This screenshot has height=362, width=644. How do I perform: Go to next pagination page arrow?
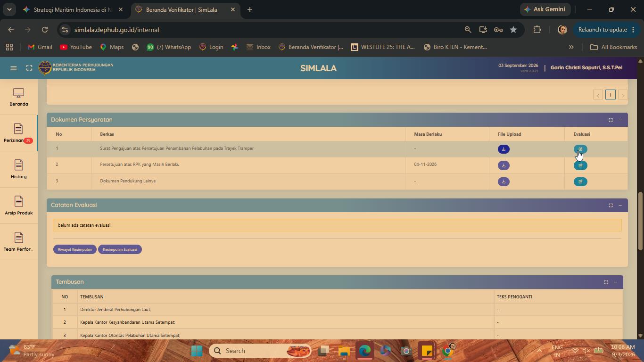point(623,95)
